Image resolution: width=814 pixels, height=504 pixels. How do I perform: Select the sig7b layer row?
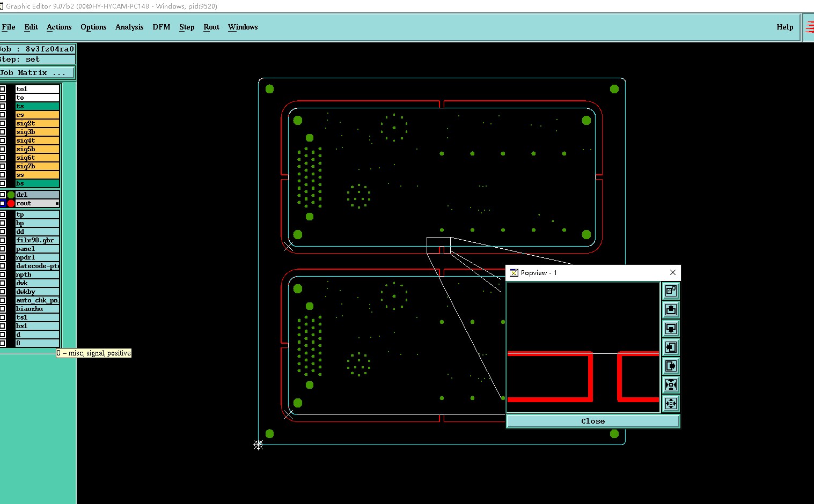click(37, 166)
